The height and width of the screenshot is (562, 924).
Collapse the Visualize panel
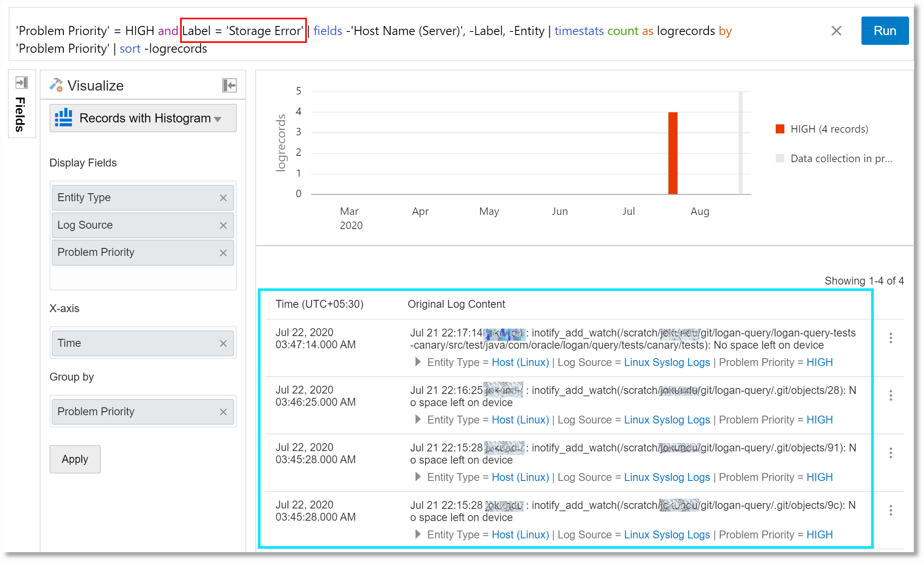229,85
